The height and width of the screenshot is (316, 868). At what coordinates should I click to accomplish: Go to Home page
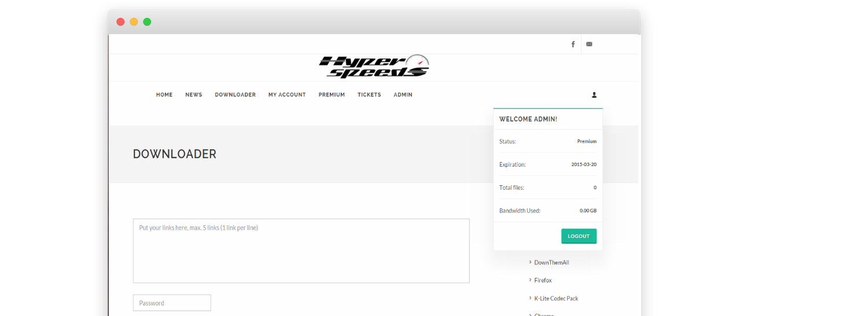pos(164,95)
